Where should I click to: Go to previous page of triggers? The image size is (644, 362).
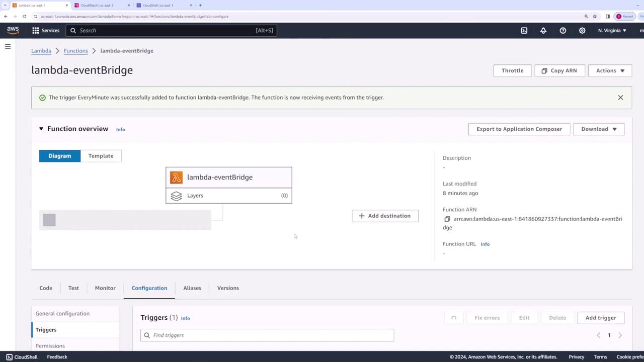coord(598,335)
